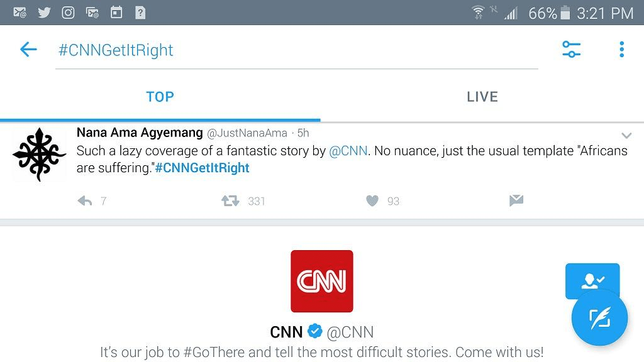Tap the Twitter bird status bar notification
Image resolution: width=644 pixels, height=362 pixels.
click(x=44, y=13)
